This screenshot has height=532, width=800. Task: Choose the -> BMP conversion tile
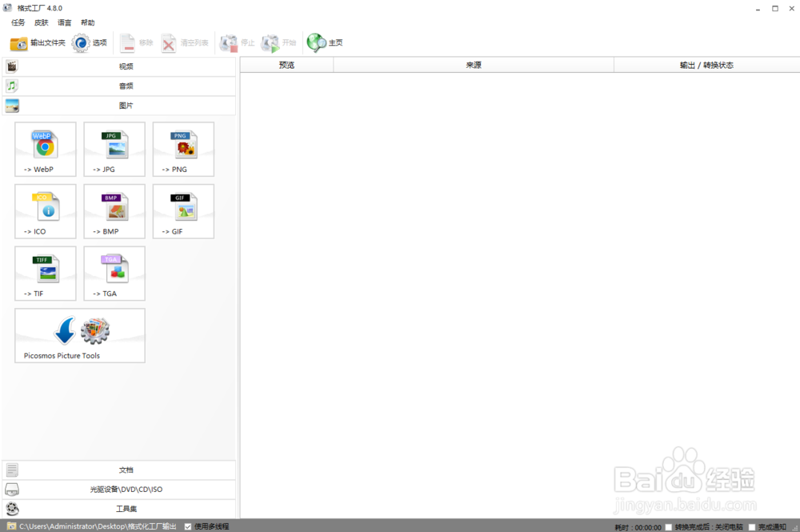114,212
